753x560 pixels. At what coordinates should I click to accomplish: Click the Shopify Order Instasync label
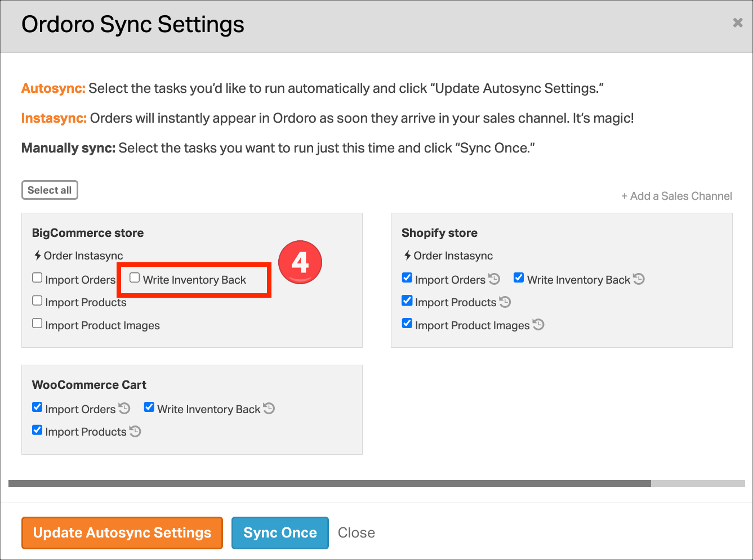coord(453,256)
